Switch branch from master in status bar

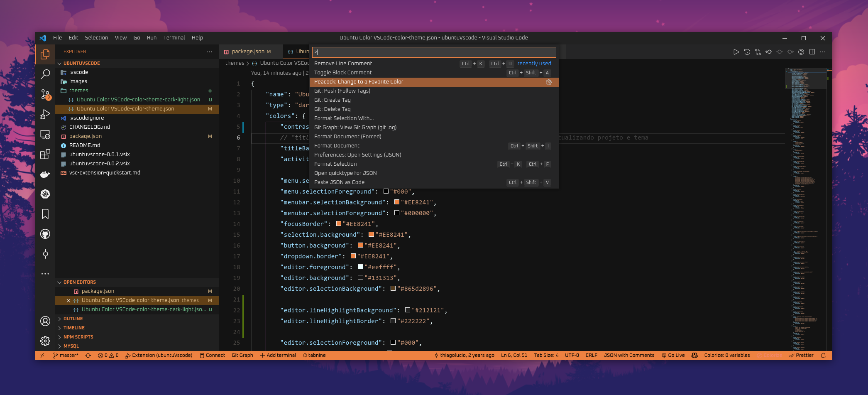pos(66,356)
